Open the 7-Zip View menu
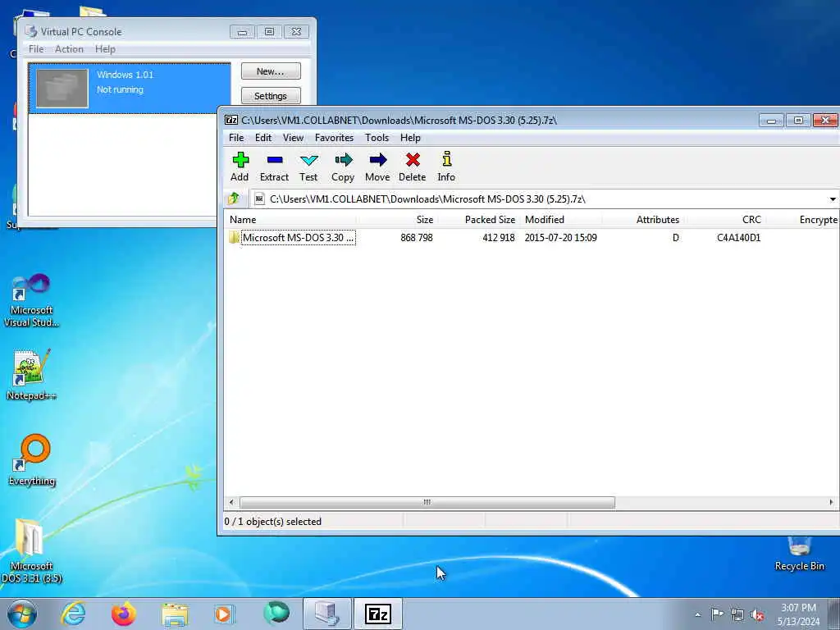Screen dimensions: 840x630 click(293, 138)
